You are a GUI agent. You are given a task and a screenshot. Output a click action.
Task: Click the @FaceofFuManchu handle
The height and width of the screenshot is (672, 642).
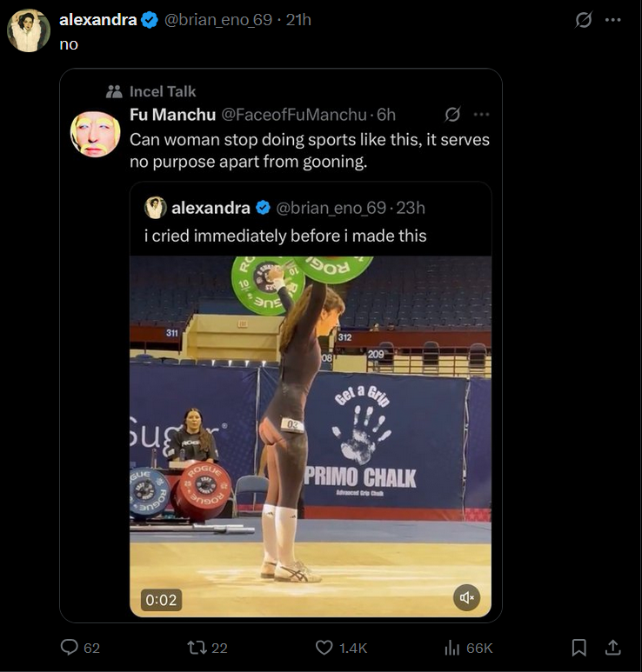pyautogui.click(x=295, y=115)
